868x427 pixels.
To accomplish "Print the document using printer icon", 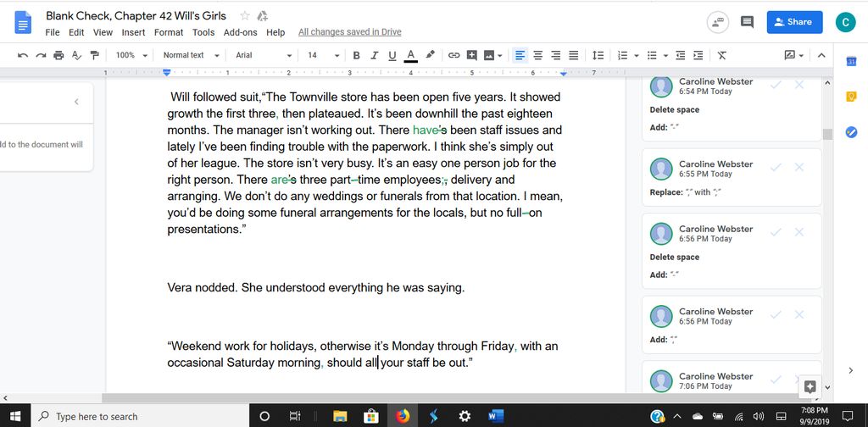I will point(58,55).
